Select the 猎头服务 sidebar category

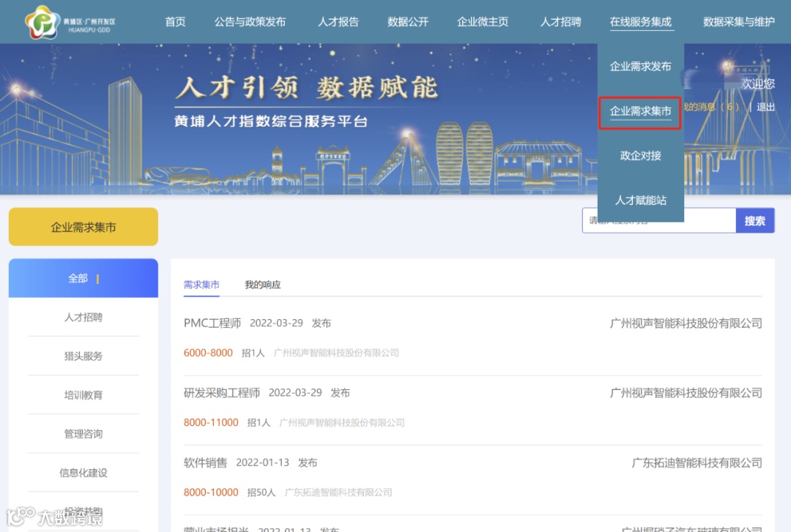pyautogui.click(x=83, y=356)
